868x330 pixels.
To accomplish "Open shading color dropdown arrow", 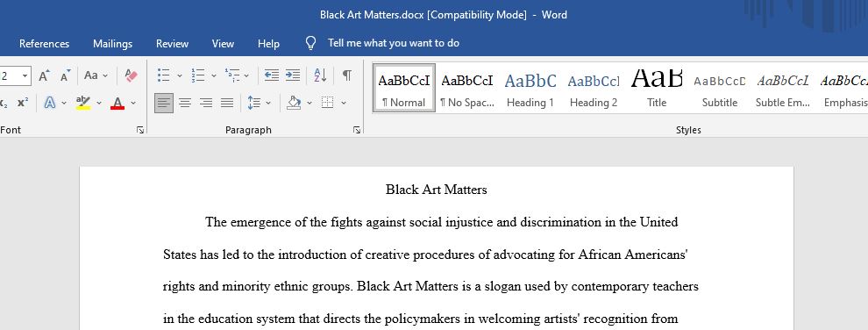I will coord(309,103).
